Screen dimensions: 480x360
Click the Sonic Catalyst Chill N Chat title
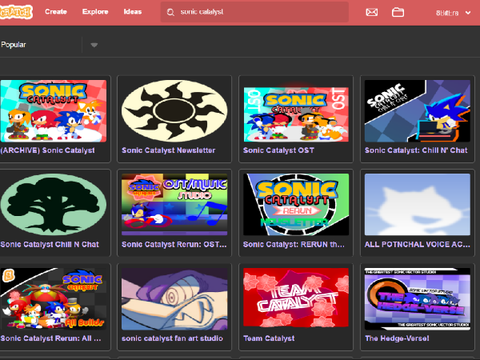point(50,244)
